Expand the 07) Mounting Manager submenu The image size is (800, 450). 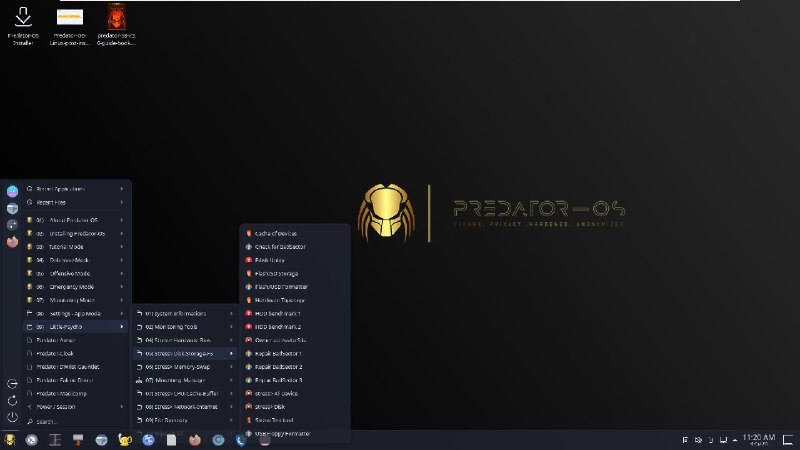pyautogui.click(x=185, y=380)
